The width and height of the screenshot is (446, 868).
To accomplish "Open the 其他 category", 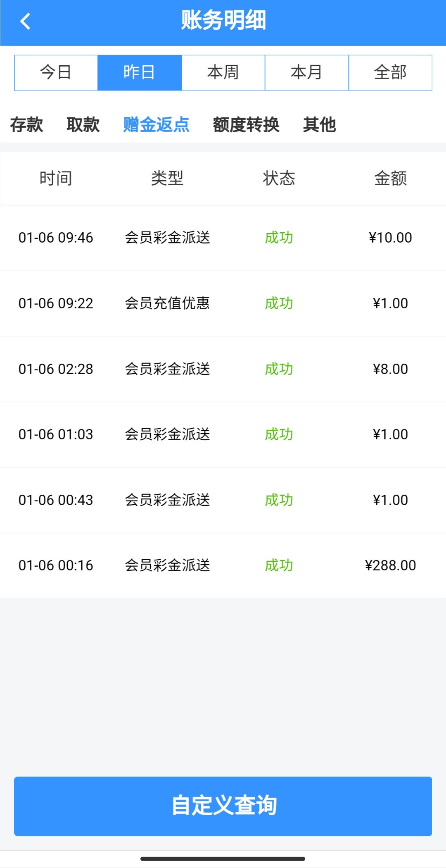I will click(x=319, y=124).
